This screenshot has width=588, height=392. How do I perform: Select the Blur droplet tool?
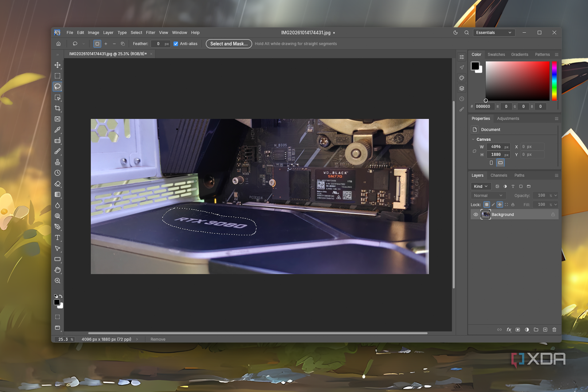click(57, 205)
